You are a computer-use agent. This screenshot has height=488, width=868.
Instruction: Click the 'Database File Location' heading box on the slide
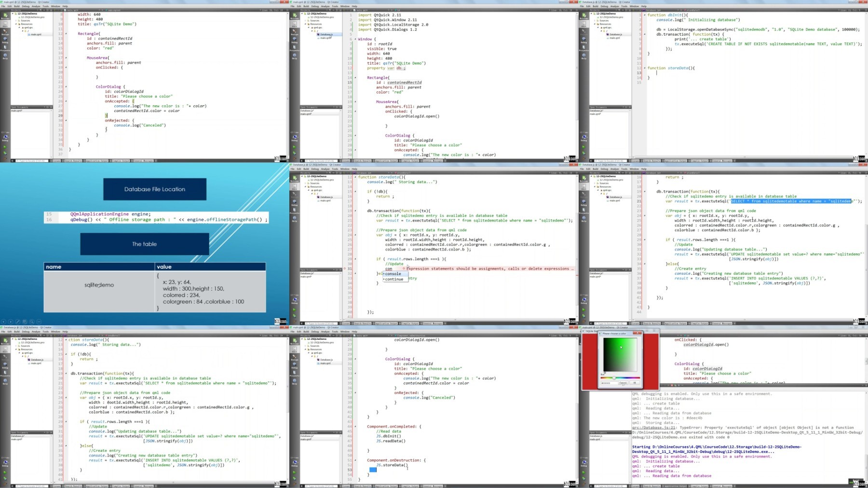pos(155,189)
